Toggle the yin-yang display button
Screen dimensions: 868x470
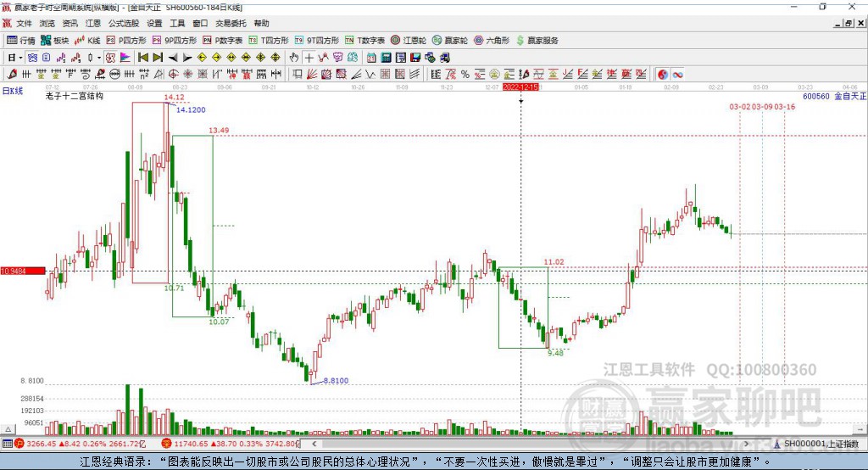(663, 75)
